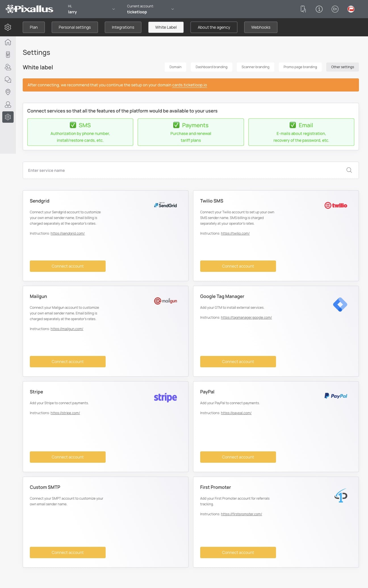The image size is (368, 588).
Task: Click the gear icon beside the Plan tab
Action: tap(8, 27)
